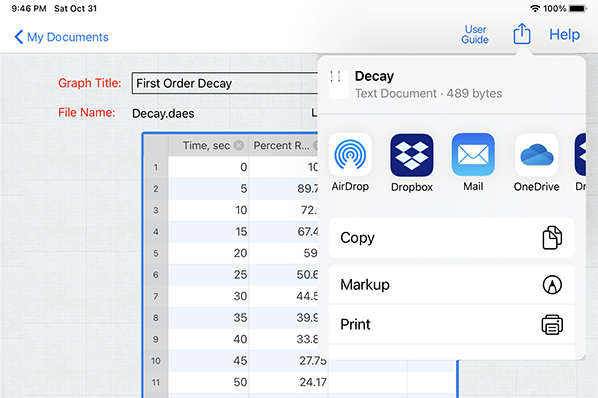Tap the Decay title in share sheet
Image resolution: width=598 pixels, height=398 pixels.
pyautogui.click(x=374, y=76)
